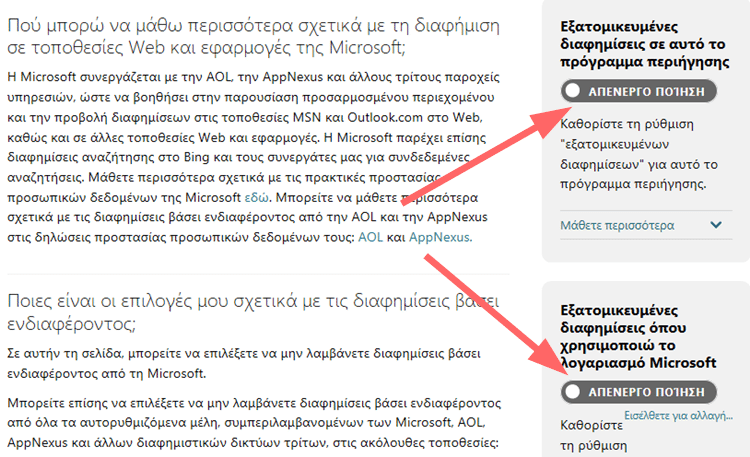Click description 'Καθορίστε τη ρύθμιση εξατομικευμένων διαφημίσεων'
Image resolution: width=750 pixels, height=457 pixels.
(x=639, y=154)
